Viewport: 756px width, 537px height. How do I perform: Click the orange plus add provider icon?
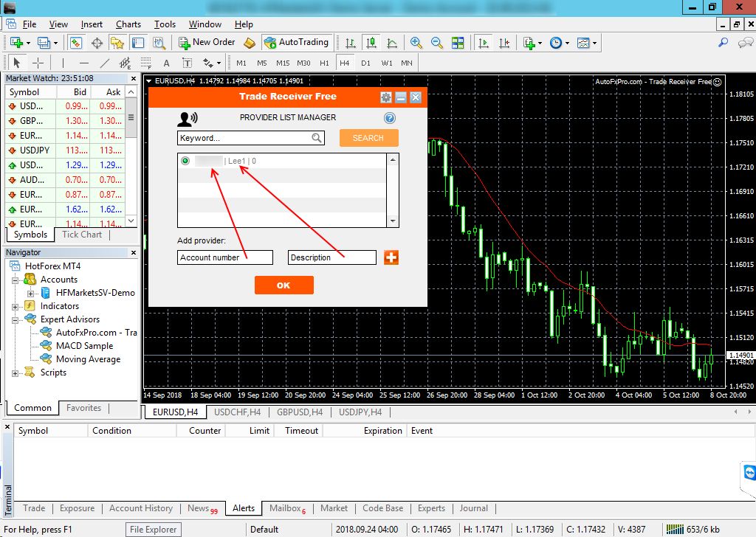point(391,257)
